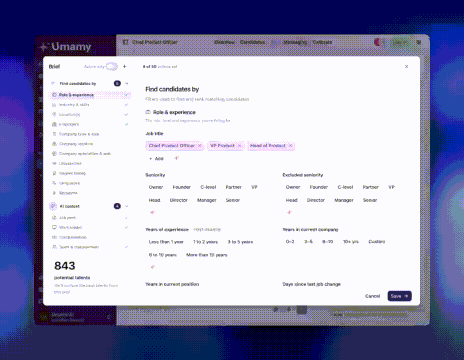This screenshot has width=464, height=360.
Task: Select 10+ yrs in current company
Action: (x=351, y=242)
